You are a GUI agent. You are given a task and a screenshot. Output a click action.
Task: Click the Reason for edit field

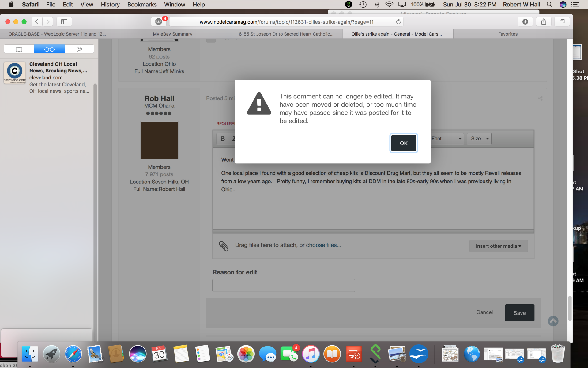[x=284, y=285]
